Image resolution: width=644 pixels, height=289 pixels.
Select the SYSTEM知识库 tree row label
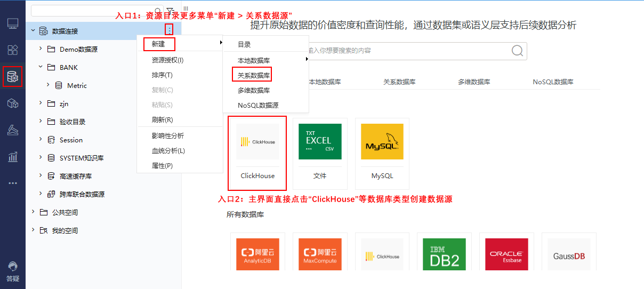point(82,158)
